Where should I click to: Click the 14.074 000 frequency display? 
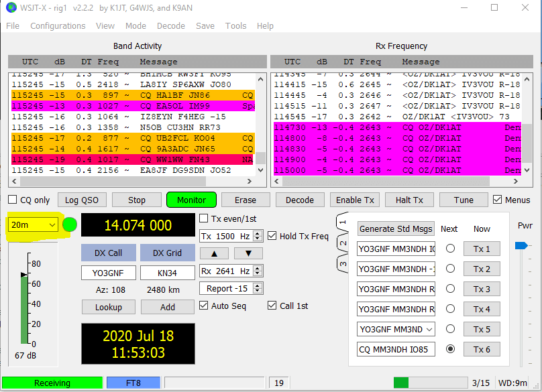click(138, 225)
